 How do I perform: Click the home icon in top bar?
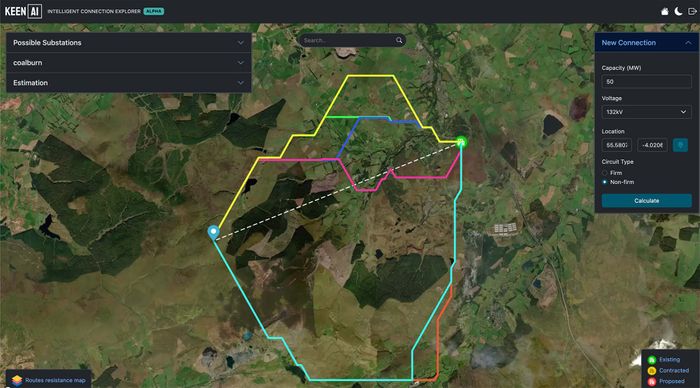[665, 11]
